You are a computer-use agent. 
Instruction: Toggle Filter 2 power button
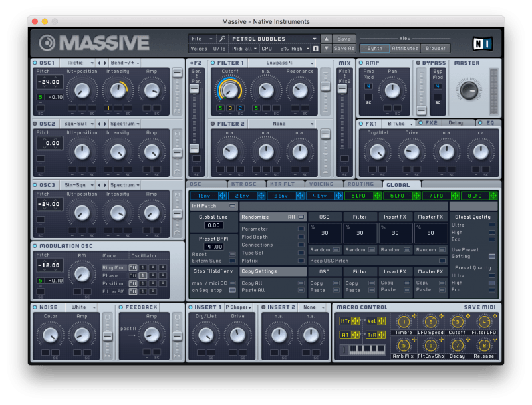tap(213, 124)
